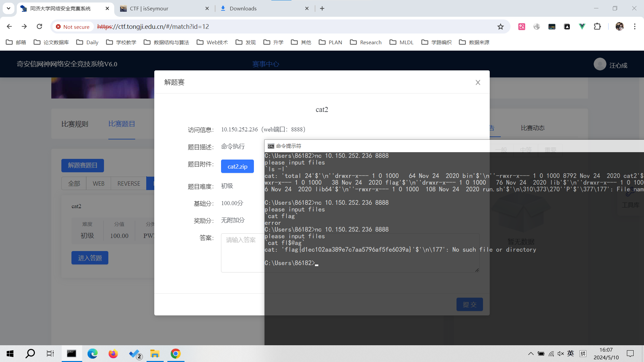This screenshot has width=644, height=362.
Task: Click the cat2 challenge card title
Action: [76, 206]
